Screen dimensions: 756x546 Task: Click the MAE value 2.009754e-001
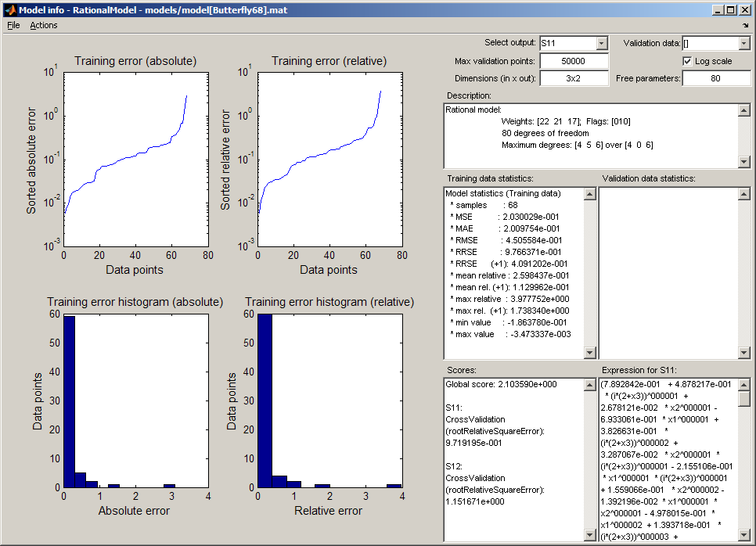[532, 228]
